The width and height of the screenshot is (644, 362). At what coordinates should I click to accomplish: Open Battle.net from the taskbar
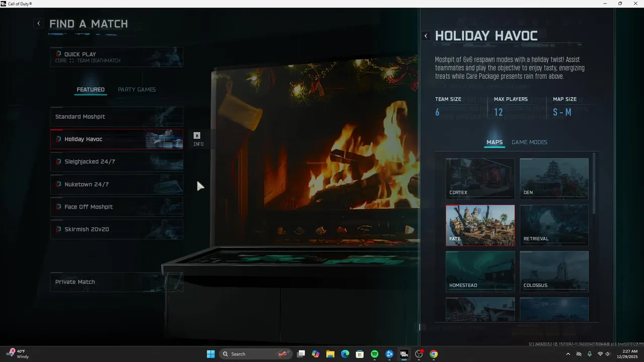pos(389,354)
